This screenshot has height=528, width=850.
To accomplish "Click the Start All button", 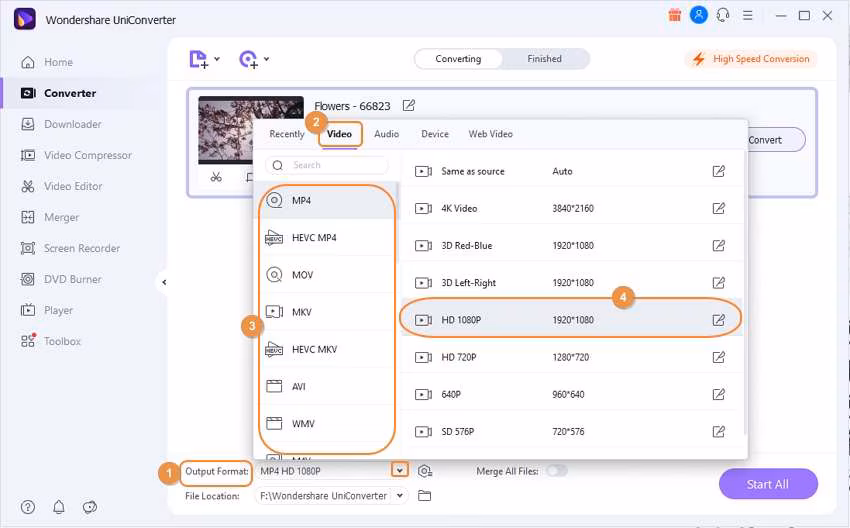I will tap(768, 484).
